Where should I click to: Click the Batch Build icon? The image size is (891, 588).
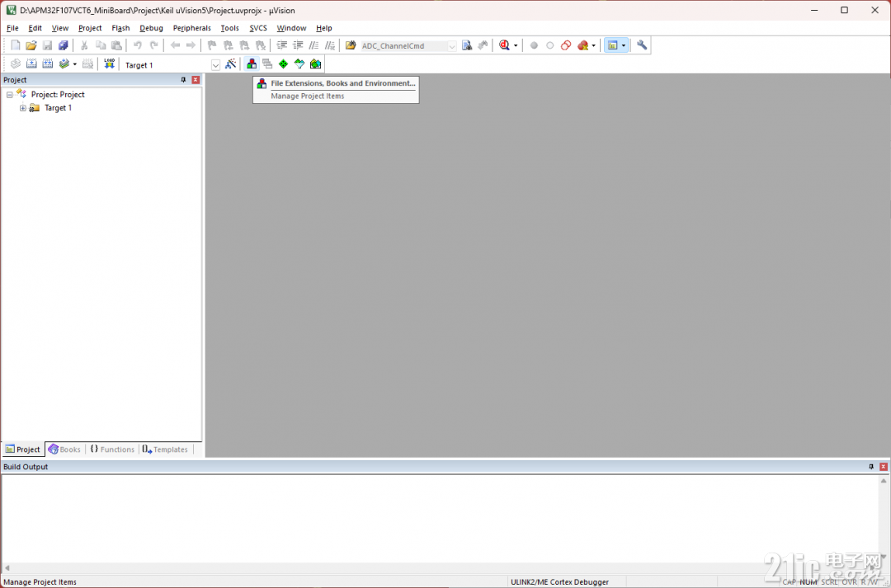pyautogui.click(x=64, y=64)
